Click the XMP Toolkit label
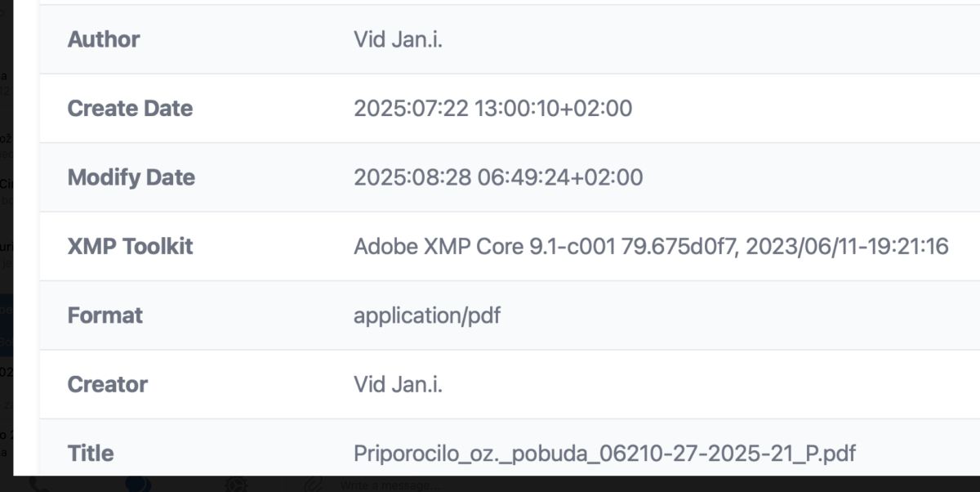This screenshot has height=492, width=980. (130, 247)
